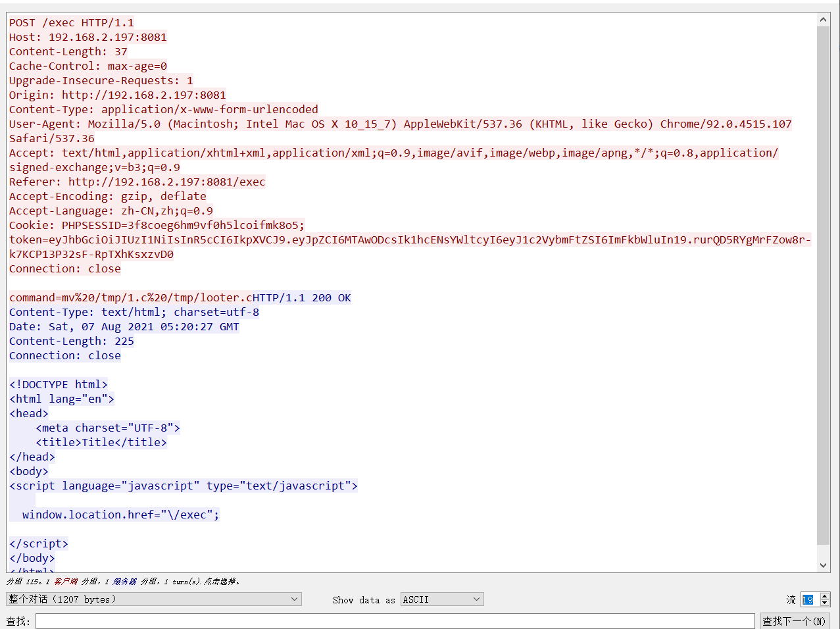This screenshot has height=629, width=840.
Task: Click the '</body>' closing tag line
Action: pos(32,558)
